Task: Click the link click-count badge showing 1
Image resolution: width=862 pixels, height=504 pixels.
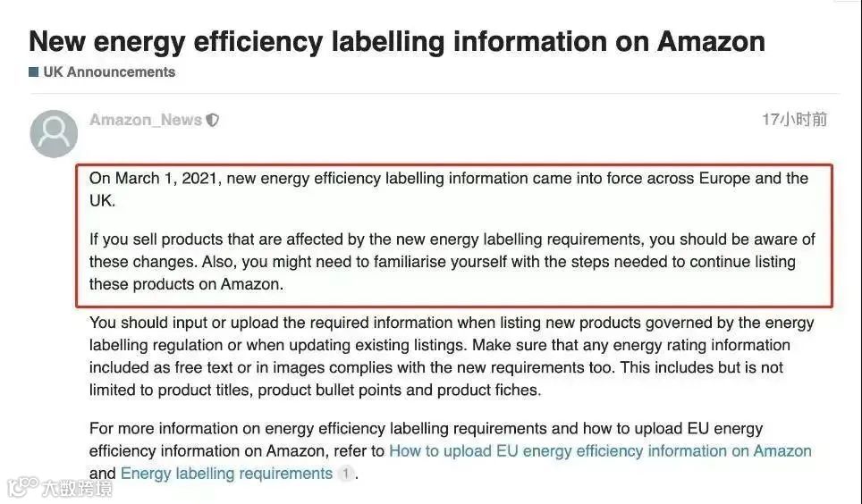Action: click(x=346, y=474)
